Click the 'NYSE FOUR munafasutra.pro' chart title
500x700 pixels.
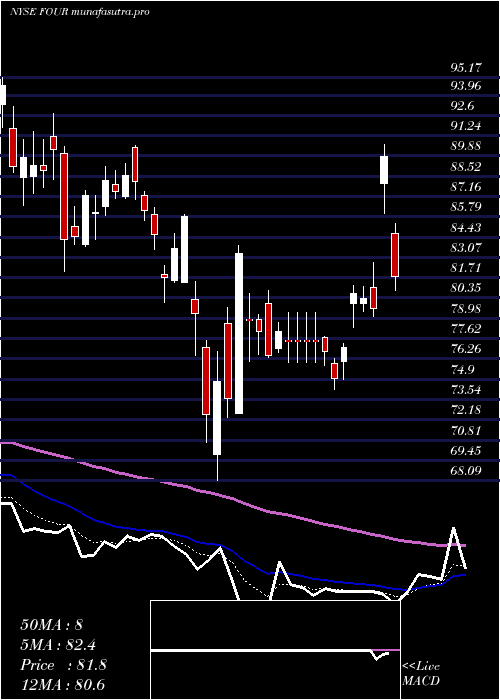coord(79,12)
